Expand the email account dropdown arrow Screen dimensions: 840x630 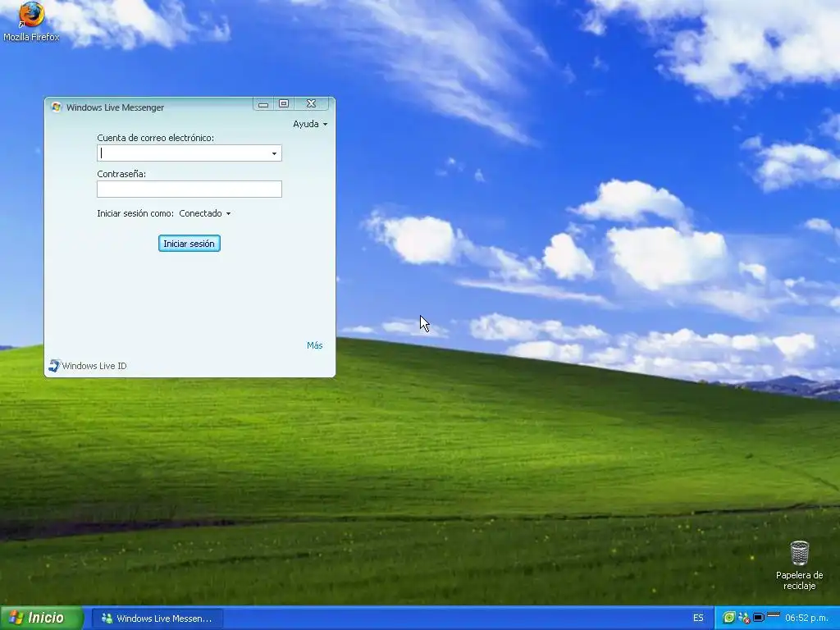point(274,153)
